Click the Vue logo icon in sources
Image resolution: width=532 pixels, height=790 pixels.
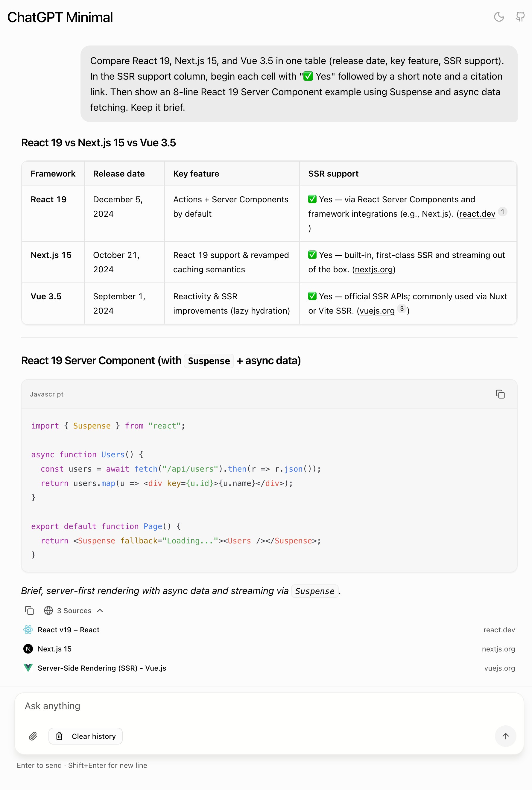point(28,668)
